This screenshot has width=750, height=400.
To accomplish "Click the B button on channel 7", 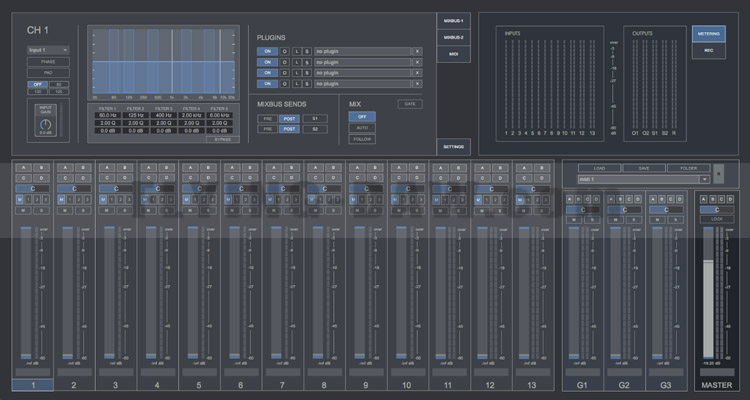I will tap(290, 168).
